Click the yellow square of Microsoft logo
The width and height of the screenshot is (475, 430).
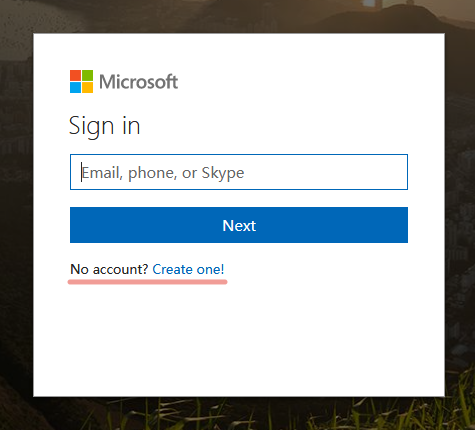(x=87, y=87)
